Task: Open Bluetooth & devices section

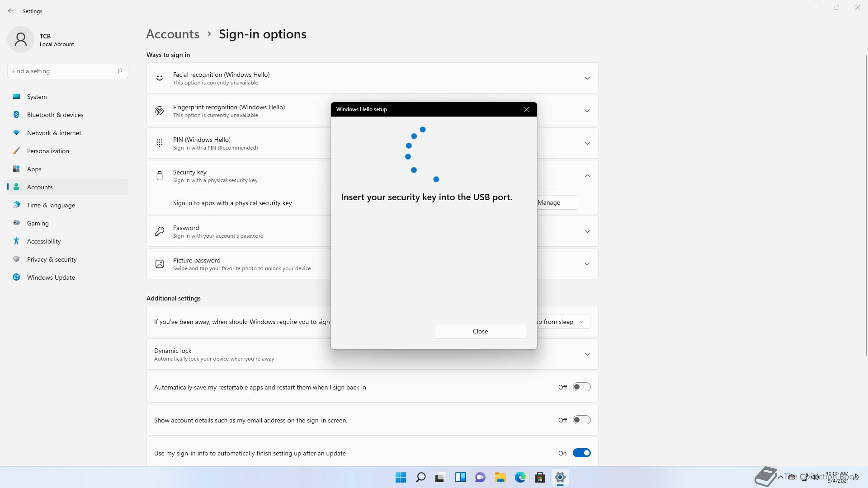Action: click(x=68, y=115)
